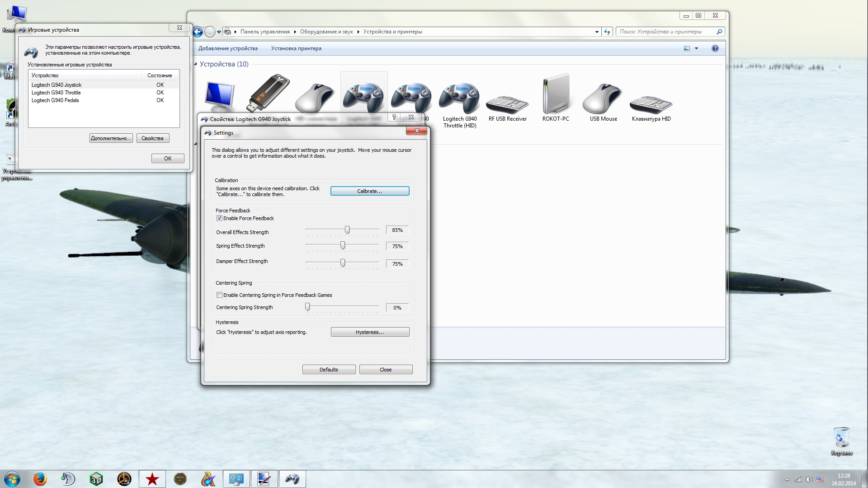Select Logitech G940 Throttle in game devices list
Image resolution: width=868 pixels, height=488 pixels.
click(104, 93)
